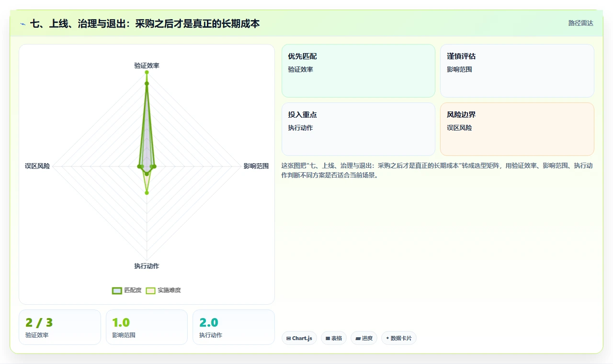Image resolution: width=613 pixels, height=364 pixels.
Task: Click the 数据卡片 tag chip
Action: coord(399,338)
